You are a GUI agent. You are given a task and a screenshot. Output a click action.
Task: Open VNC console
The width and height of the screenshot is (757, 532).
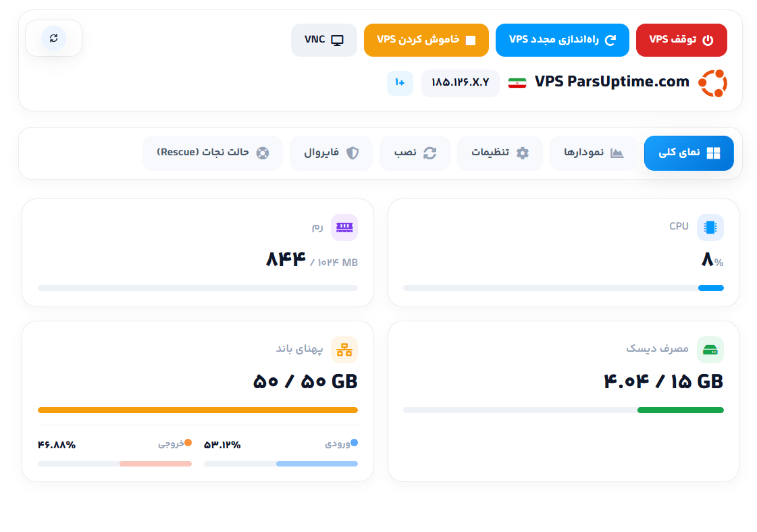click(x=324, y=40)
